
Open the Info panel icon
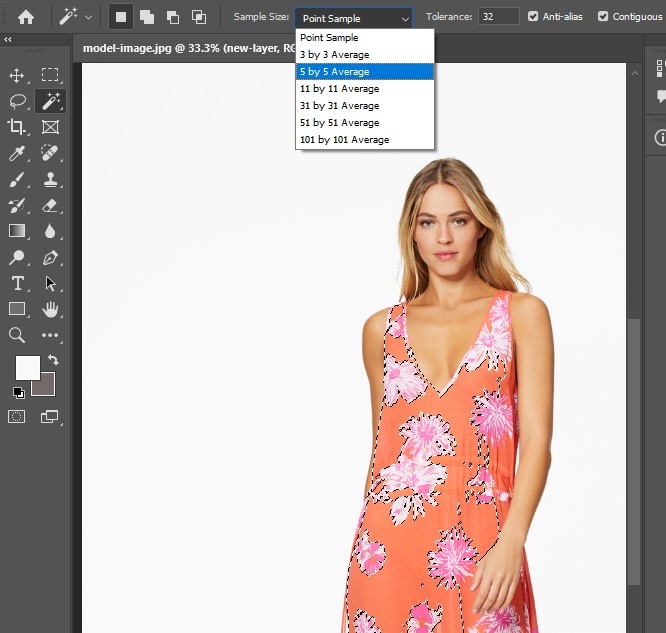[x=660, y=137]
